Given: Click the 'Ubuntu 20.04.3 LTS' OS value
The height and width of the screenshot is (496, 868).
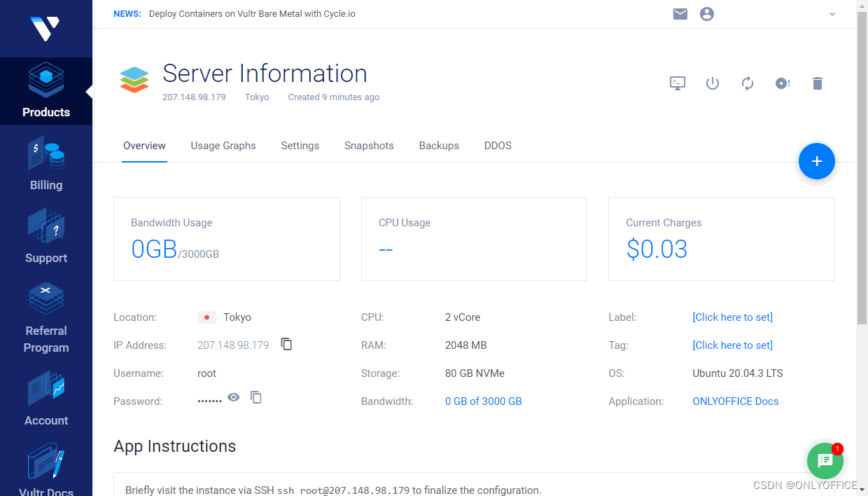Looking at the screenshot, I should (738, 373).
